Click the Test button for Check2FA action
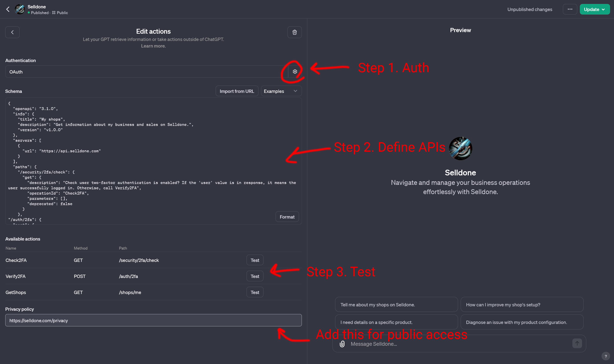 pyautogui.click(x=254, y=260)
